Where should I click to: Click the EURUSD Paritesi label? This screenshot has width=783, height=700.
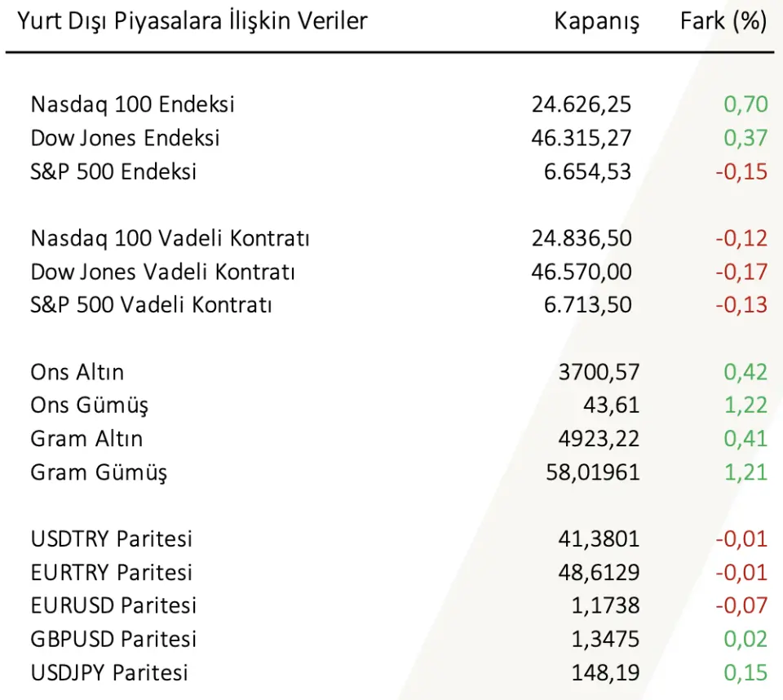[x=113, y=605]
